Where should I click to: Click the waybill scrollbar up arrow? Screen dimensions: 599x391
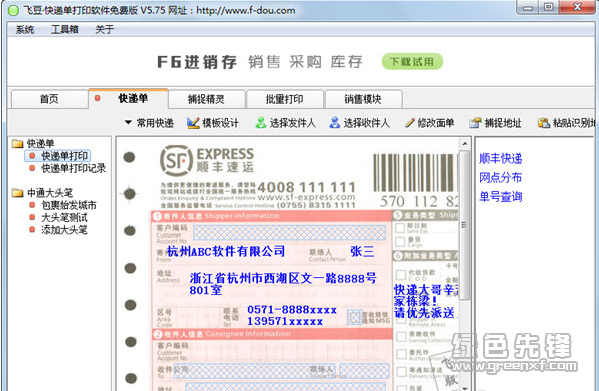(465, 144)
